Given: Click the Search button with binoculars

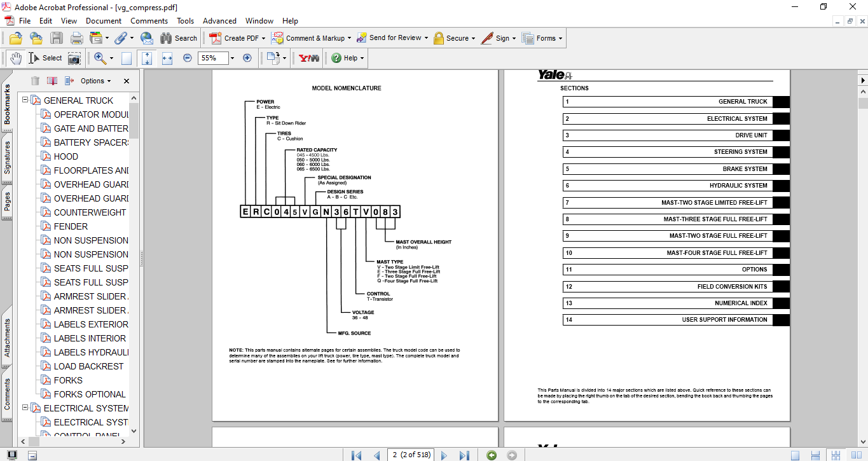Looking at the screenshot, I should 179,38.
